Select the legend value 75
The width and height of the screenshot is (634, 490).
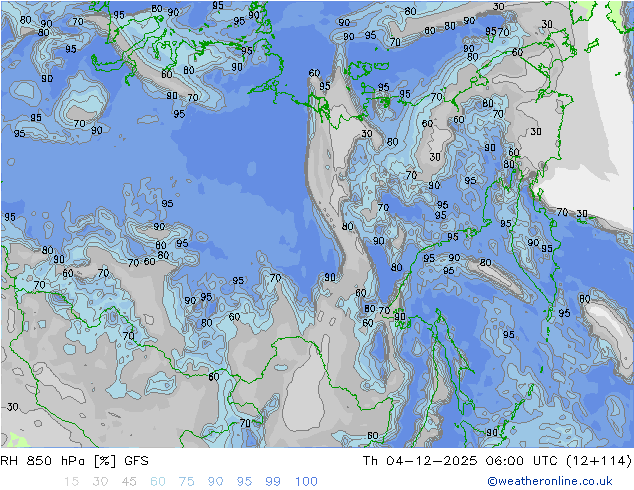pyautogui.click(x=187, y=481)
